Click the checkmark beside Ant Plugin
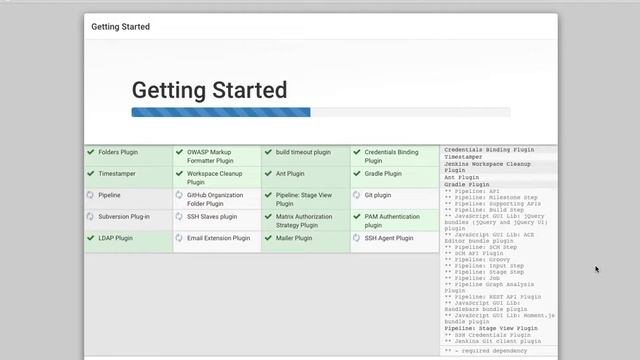Screen dimensions: 640x360 point(268,173)
